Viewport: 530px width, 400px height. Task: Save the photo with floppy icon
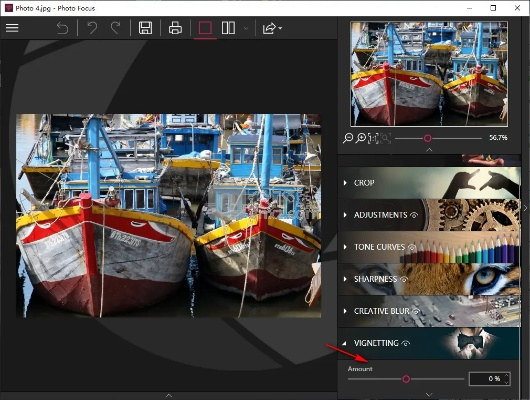click(145, 28)
